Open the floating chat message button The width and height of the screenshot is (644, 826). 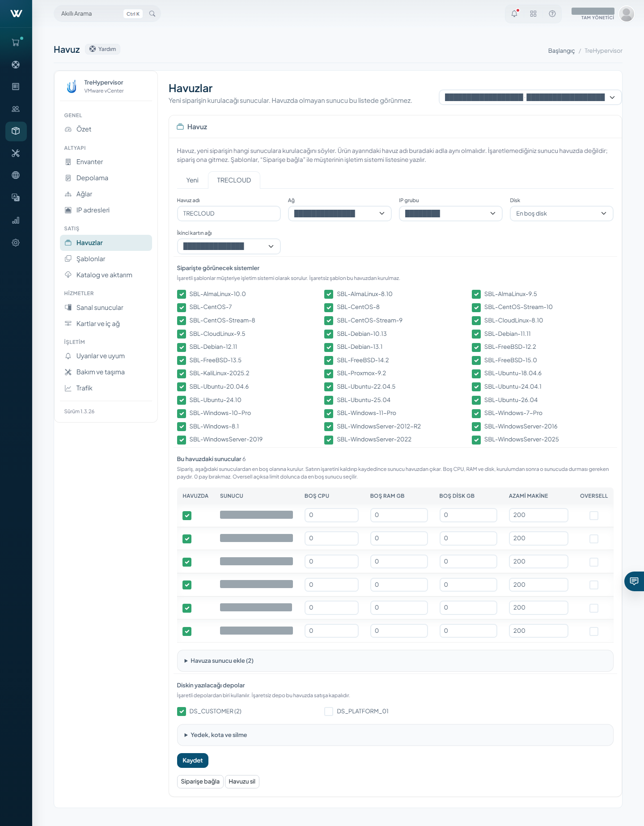(634, 581)
